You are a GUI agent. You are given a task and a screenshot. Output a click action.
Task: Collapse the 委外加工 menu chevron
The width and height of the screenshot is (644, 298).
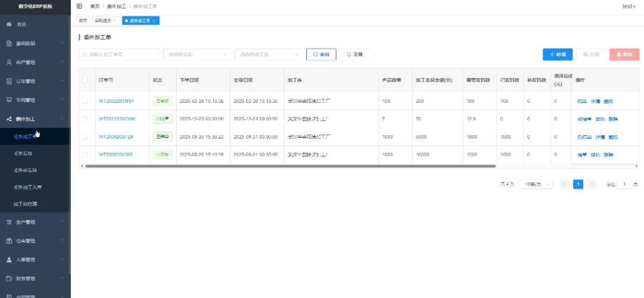[x=62, y=119]
